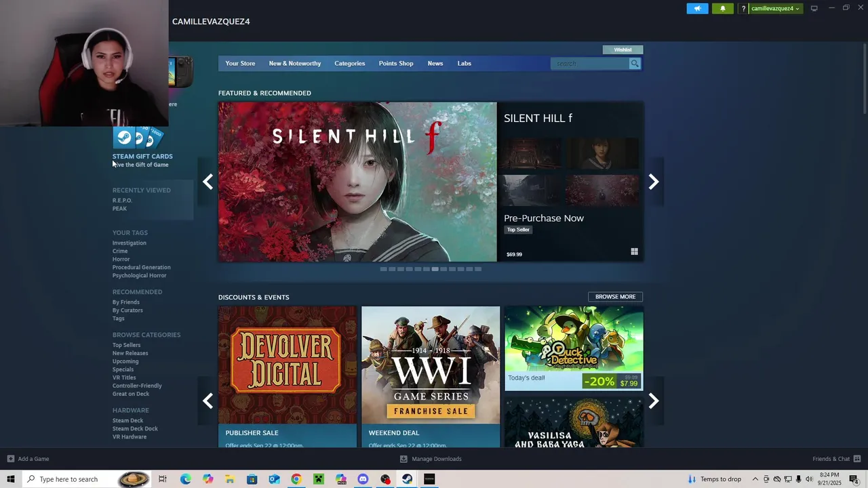Show hidden system tray icons

point(755,479)
